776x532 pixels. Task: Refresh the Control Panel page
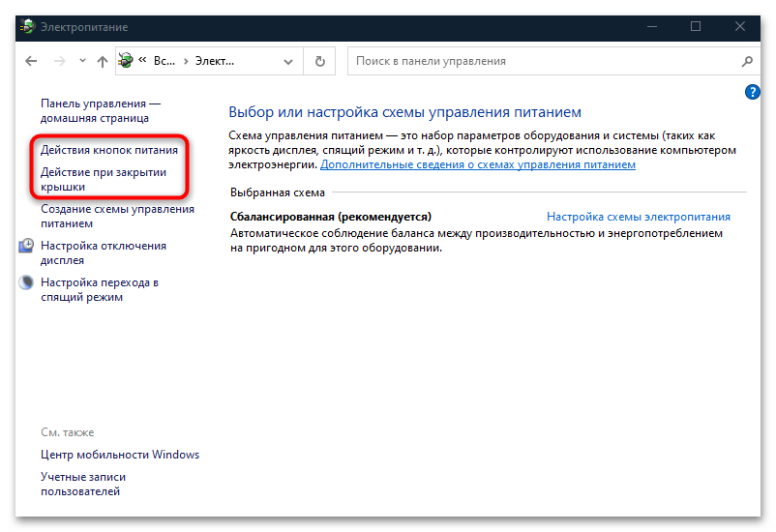[x=319, y=61]
